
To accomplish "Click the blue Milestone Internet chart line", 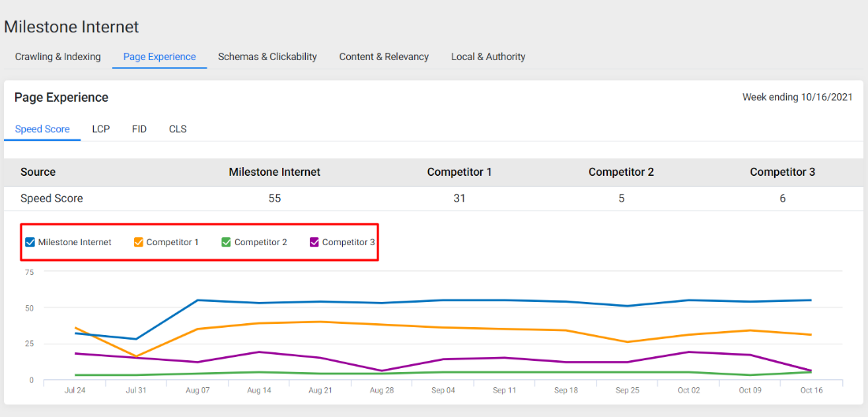I will [443, 300].
